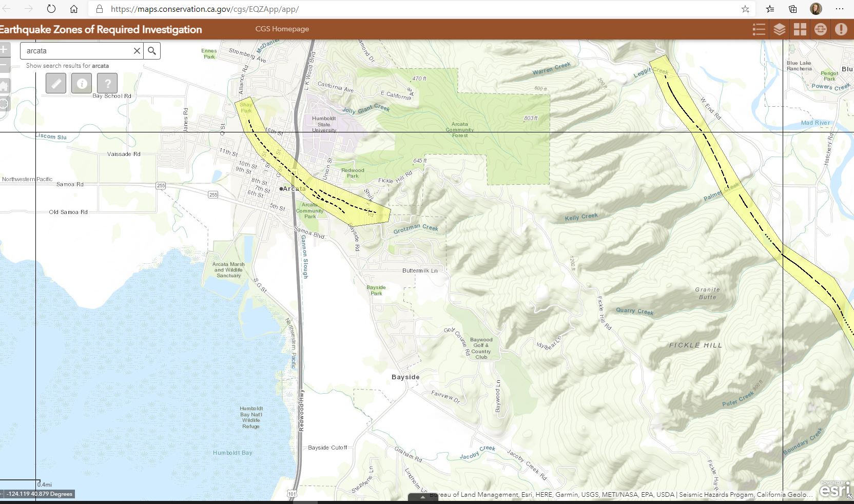Open the Basemap Gallery grid icon
Screen dimensions: 854x504
click(800, 29)
